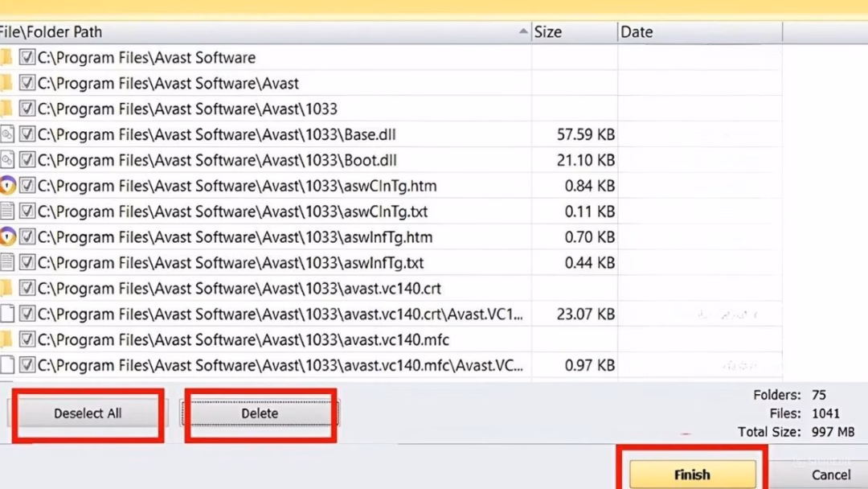Sort list by Date column header
868x489 pixels.
(700, 32)
